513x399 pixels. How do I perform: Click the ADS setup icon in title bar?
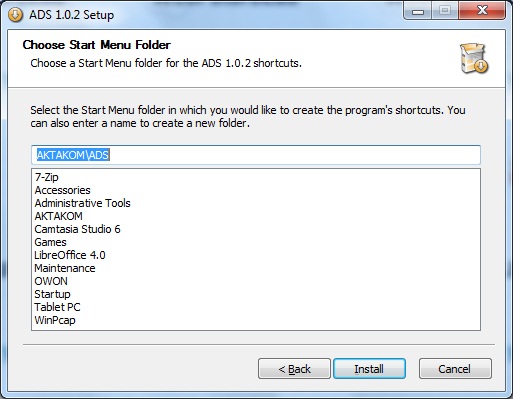(15, 15)
